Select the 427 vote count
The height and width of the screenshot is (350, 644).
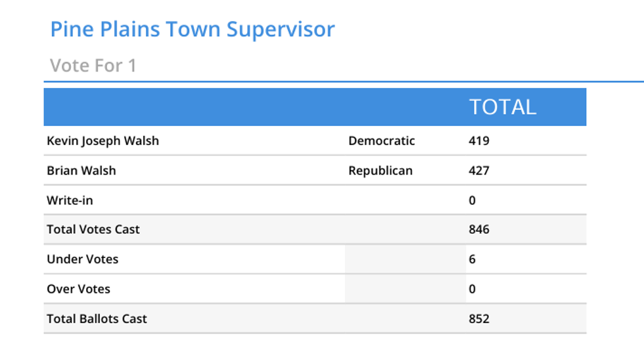click(479, 171)
